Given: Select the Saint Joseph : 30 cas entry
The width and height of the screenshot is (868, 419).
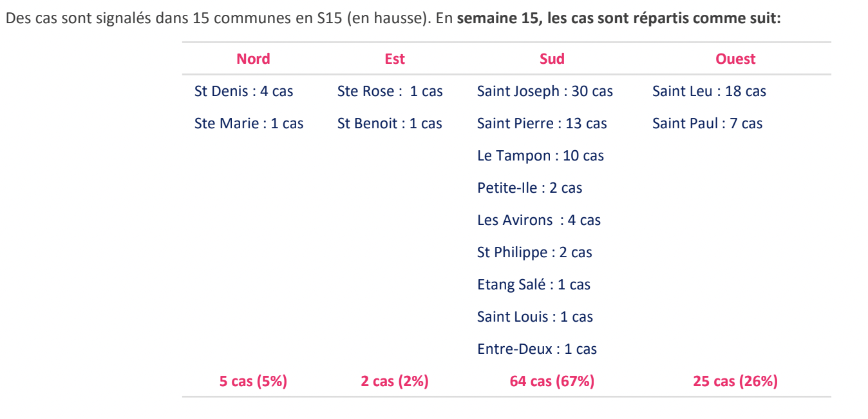Looking at the screenshot, I should (x=545, y=92).
